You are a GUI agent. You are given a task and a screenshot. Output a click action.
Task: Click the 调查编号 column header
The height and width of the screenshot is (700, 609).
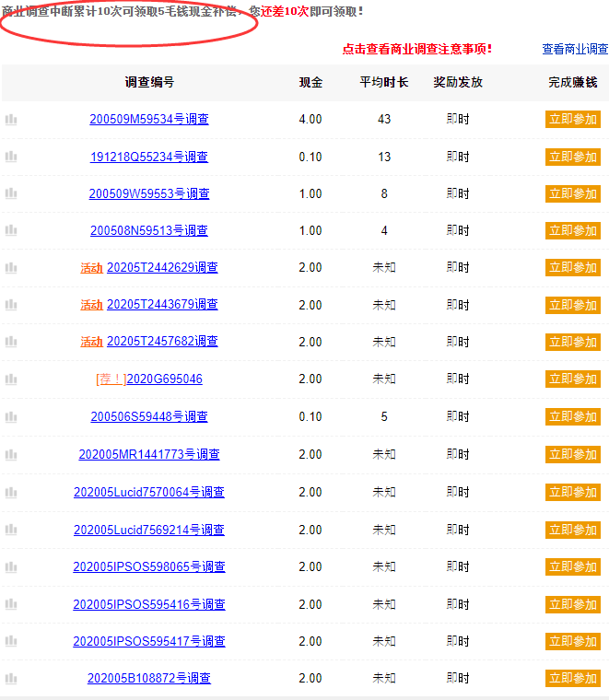pyautogui.click(x=149, y=82)
